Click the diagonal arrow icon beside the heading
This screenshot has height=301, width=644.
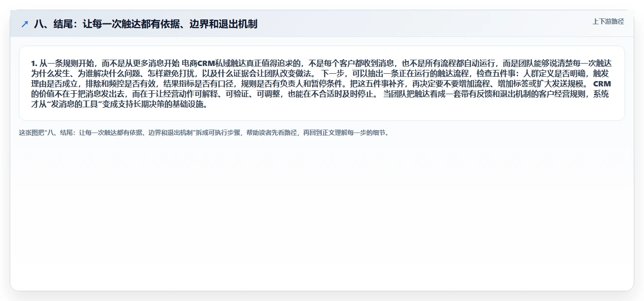(x=25, y=24)
